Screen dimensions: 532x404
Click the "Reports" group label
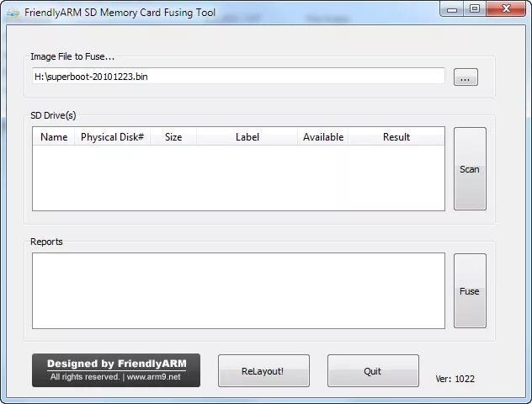pos(46,242)
